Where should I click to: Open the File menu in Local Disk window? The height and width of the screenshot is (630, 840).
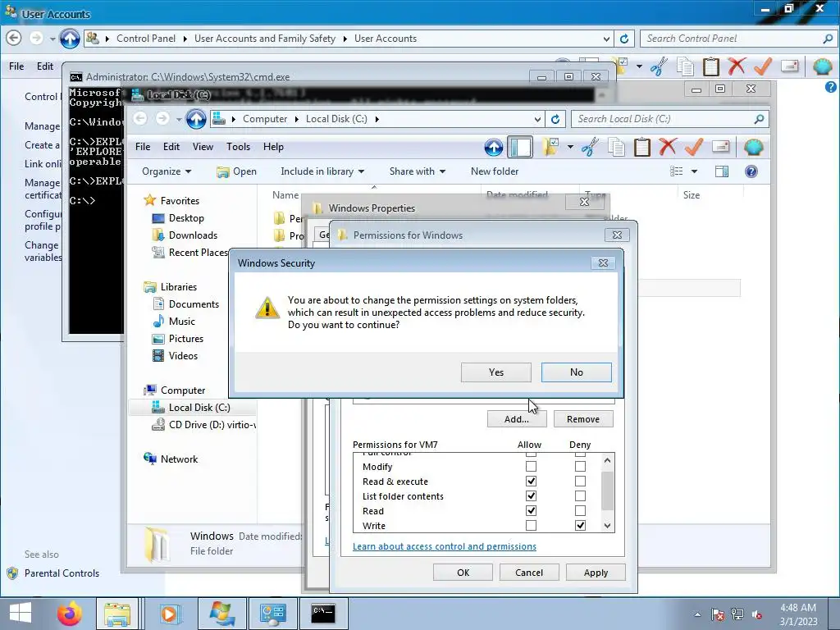pyautogui.click(x=143, y=147)
